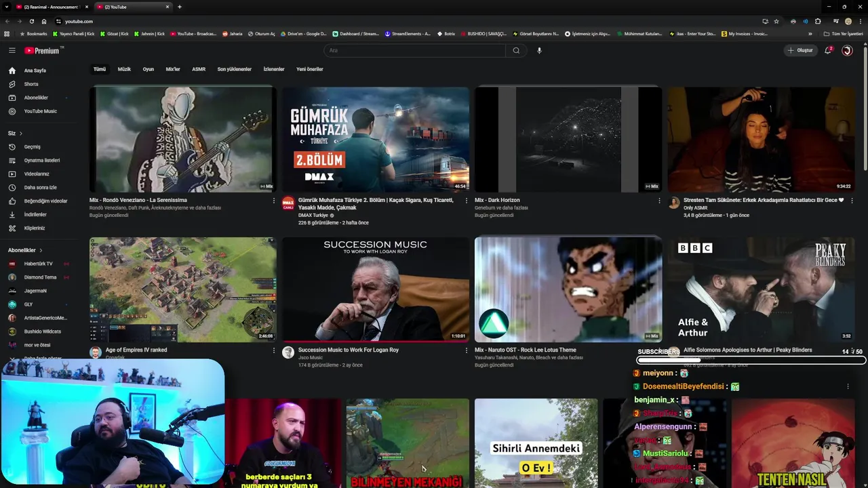Select the Tümü filter chip
Viewport: 868px width, 488px height.
[100, 69]
